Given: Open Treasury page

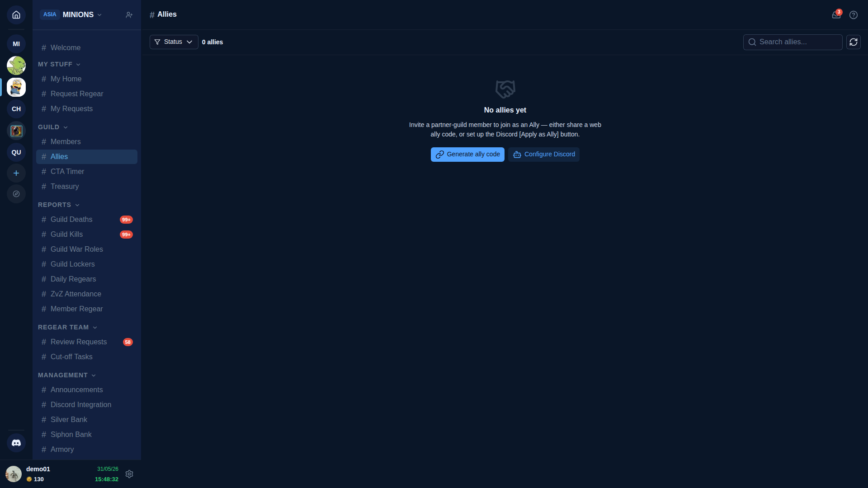Looking at the screenshot, I should click(x=87, y=187).
